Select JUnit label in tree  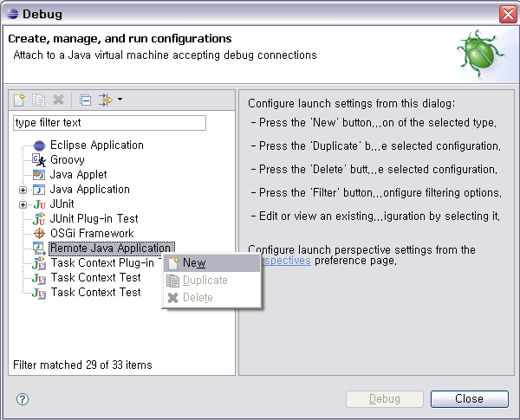[x=62, y=204]
